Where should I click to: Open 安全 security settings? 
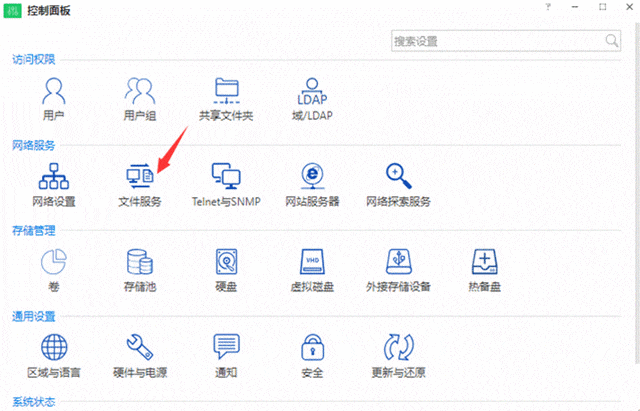pyautogui.click(x=312, y=356)
